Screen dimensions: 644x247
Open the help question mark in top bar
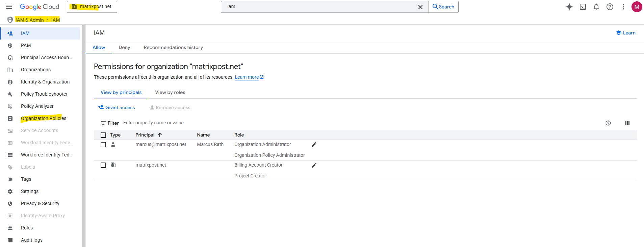click(610, 7)
